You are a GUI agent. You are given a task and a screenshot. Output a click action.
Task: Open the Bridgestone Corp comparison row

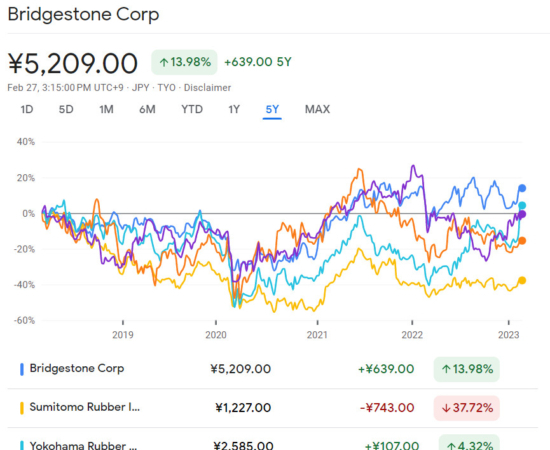point(273,369)
